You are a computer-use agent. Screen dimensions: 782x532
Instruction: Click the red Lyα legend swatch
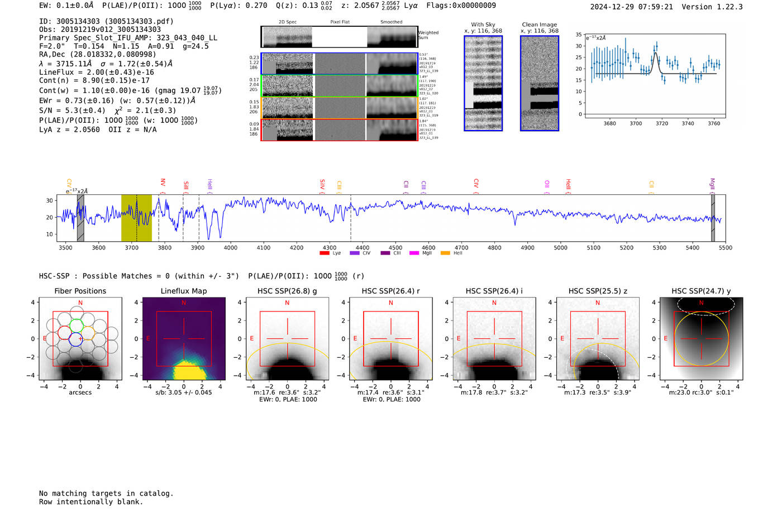[324, 253]
